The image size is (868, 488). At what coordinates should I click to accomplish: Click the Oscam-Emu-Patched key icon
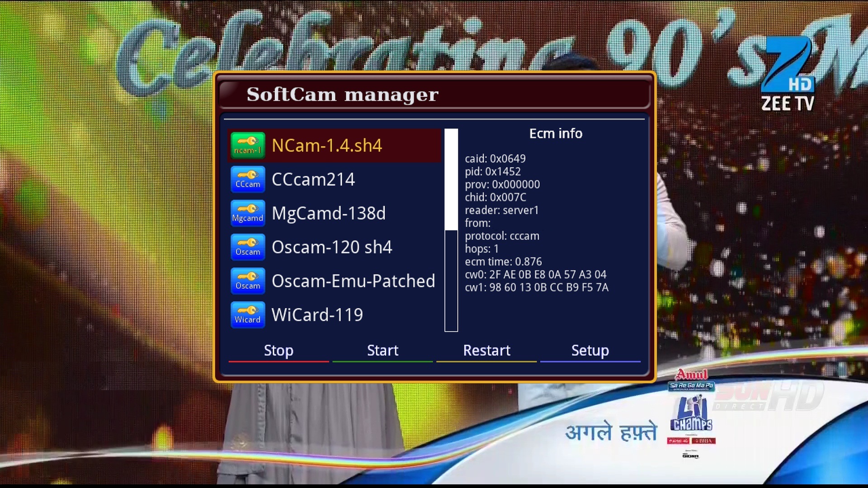click(248, 281)
